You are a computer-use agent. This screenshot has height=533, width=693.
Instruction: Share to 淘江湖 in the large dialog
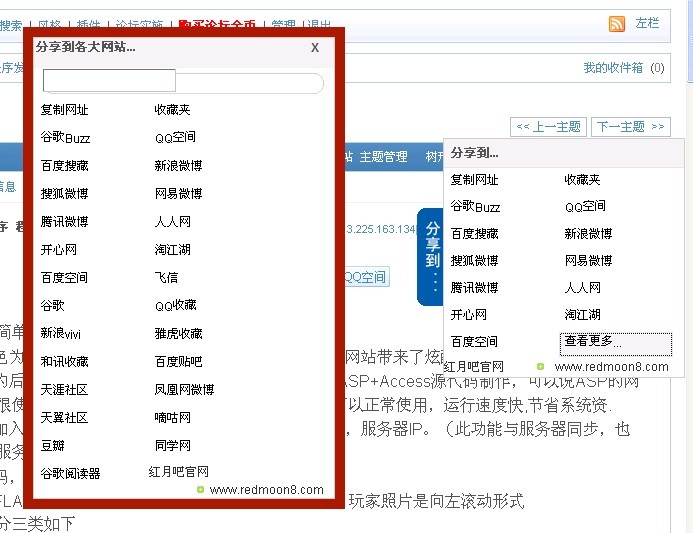[172, 250]
